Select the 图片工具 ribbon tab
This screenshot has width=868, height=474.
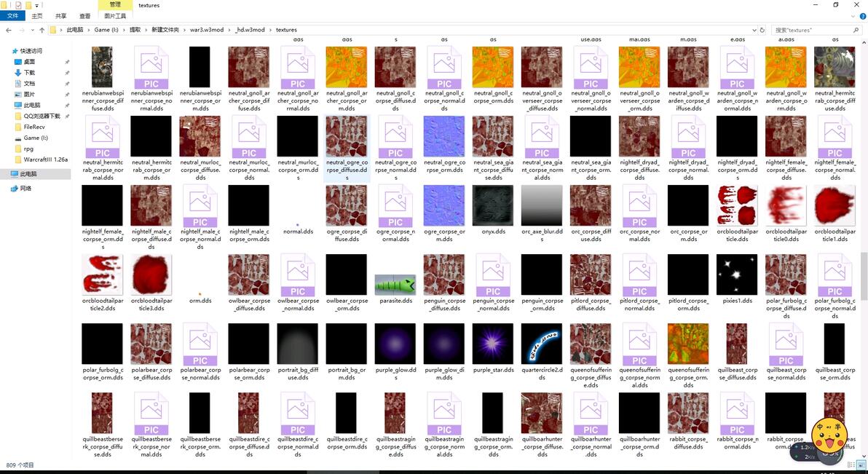(115, 16)
